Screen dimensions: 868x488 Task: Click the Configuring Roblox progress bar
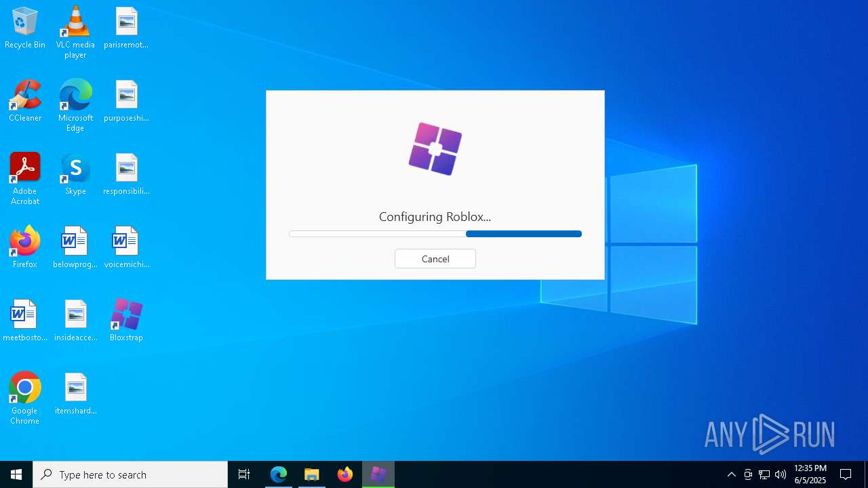tap(435, 234)
